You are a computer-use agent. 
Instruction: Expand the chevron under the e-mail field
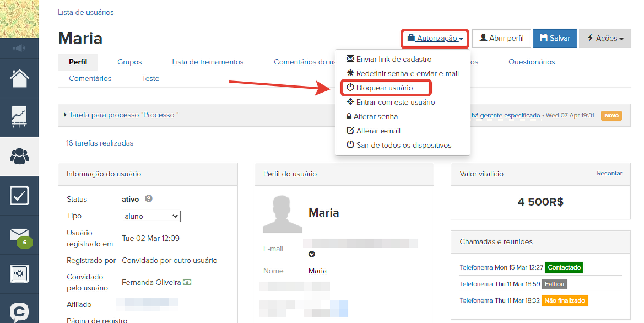[x=312, y=254]
